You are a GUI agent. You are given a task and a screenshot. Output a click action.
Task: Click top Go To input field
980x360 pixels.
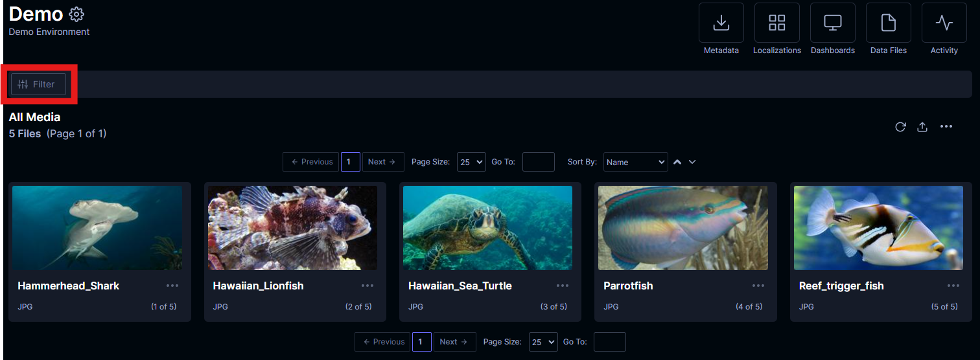click(539, 162)
